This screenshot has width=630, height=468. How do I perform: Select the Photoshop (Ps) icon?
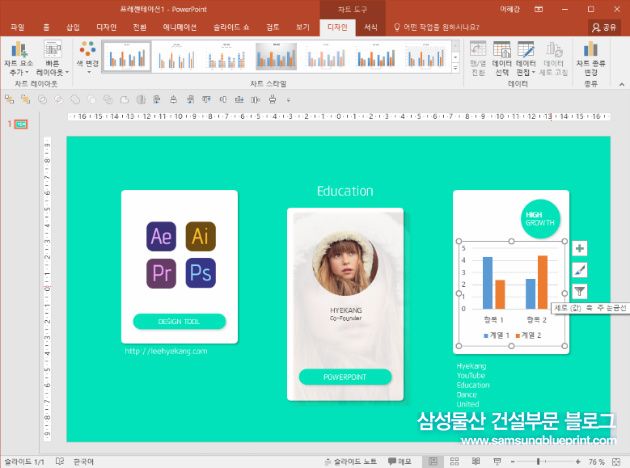200,274
